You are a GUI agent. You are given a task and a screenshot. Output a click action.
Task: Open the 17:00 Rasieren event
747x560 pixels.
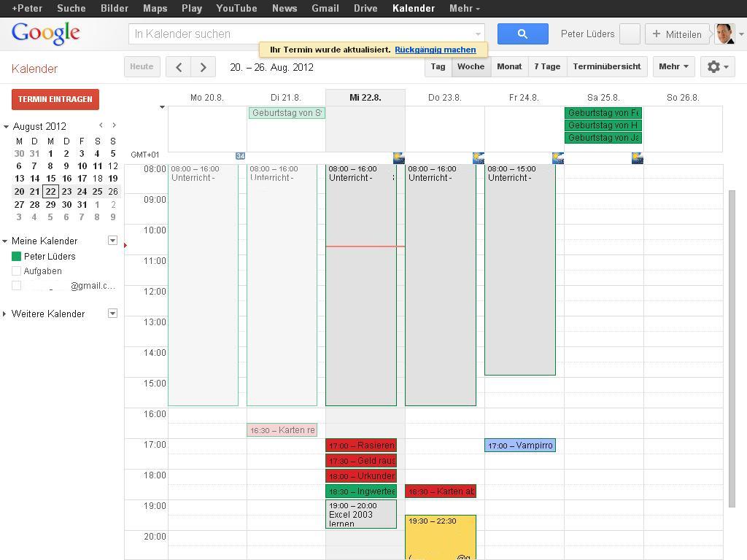(x=361, y=446)
